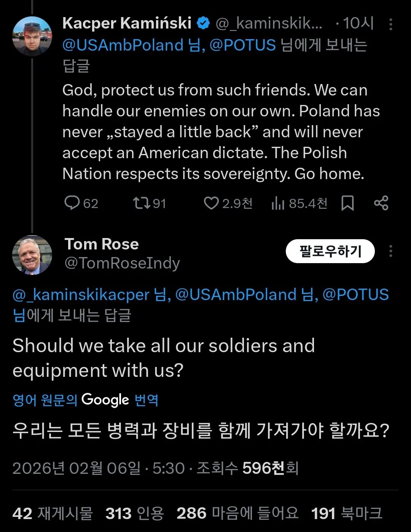Follow Tom Rose with 팔로우하기 button
The width and height of the screenshot is (411, 532).
pos(330,251)
